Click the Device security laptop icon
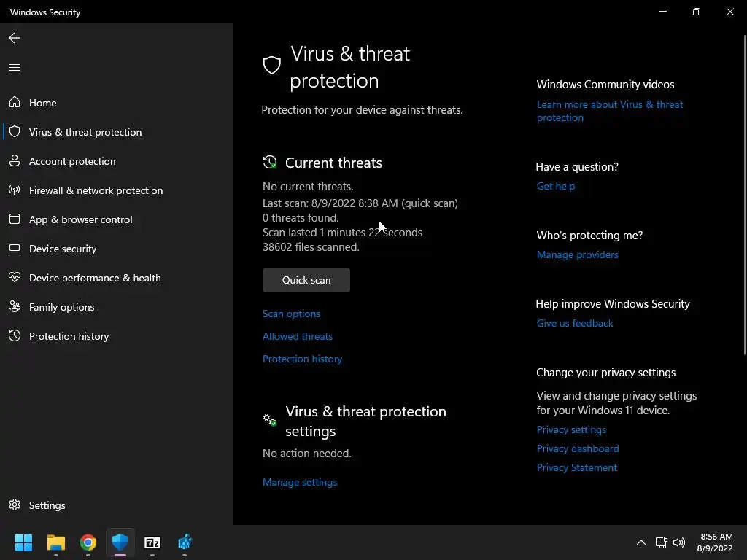The image size is (747, 560). pos(15,249)
